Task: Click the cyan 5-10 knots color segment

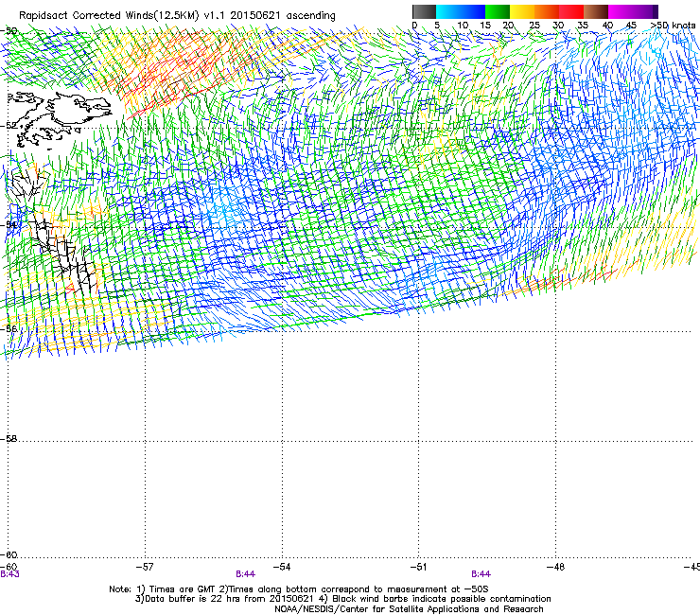Action: [448, 11]
